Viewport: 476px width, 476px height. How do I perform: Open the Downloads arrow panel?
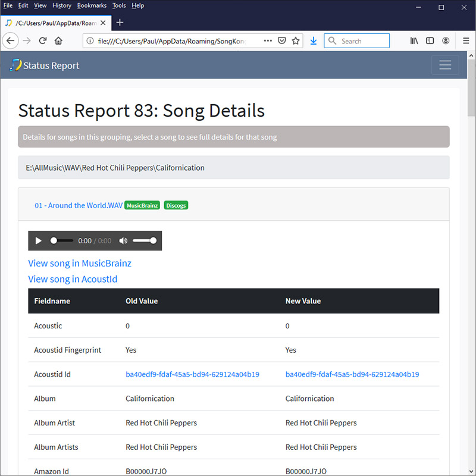pyautogui.click(x=314, y=40)
